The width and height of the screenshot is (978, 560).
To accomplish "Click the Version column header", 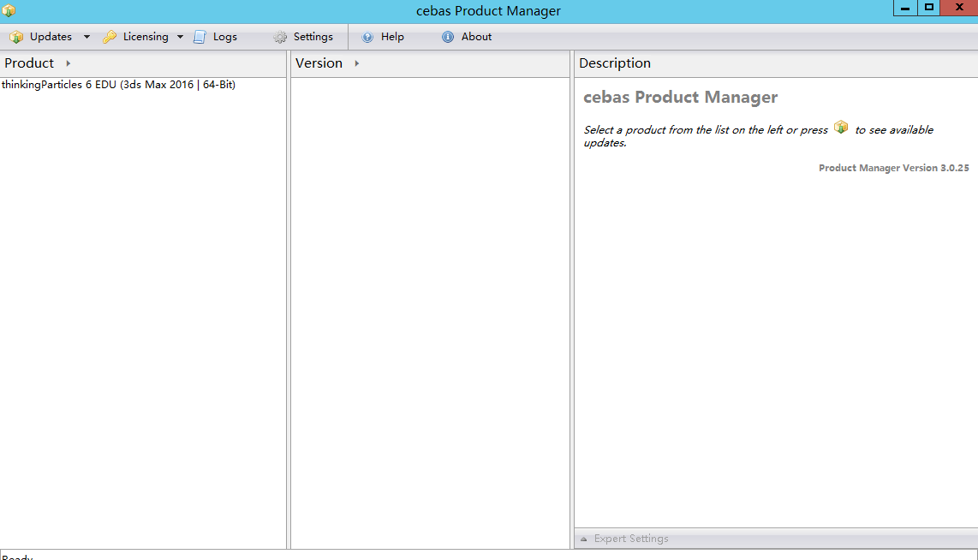I will pyautogui.click(x=319, y=63).
